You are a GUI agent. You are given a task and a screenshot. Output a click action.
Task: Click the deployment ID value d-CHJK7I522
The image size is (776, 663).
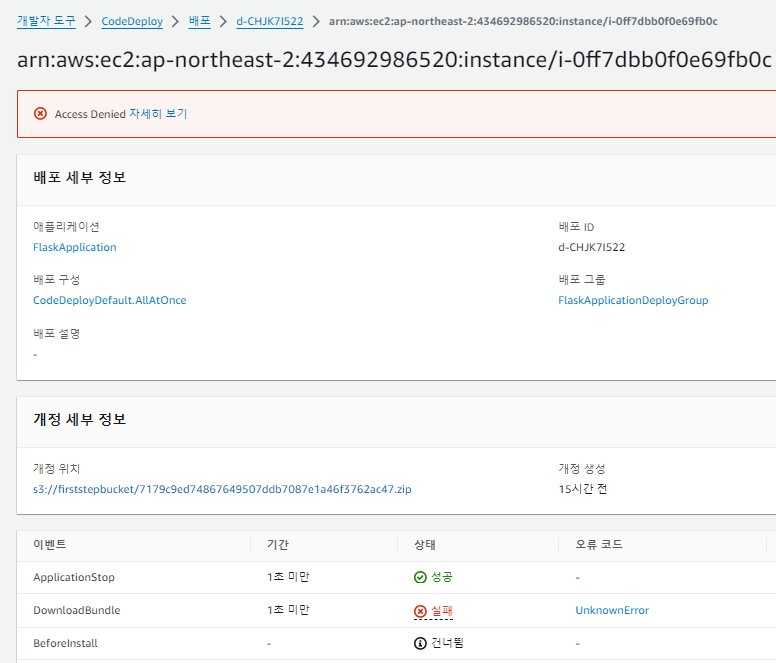pos(591,247)
